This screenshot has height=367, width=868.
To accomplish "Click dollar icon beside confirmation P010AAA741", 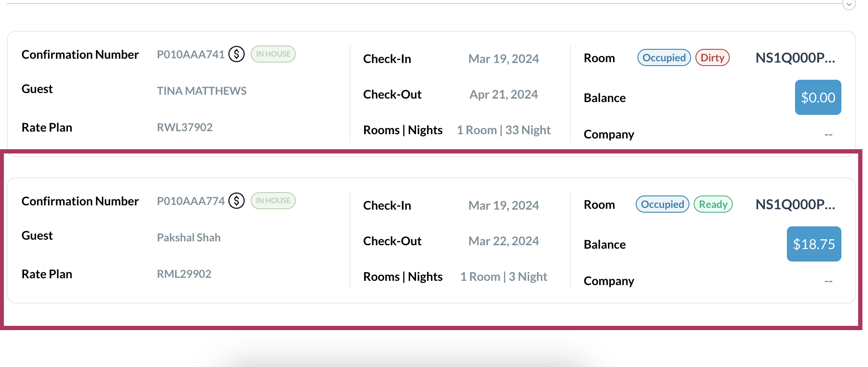I will tap(237, 54).
